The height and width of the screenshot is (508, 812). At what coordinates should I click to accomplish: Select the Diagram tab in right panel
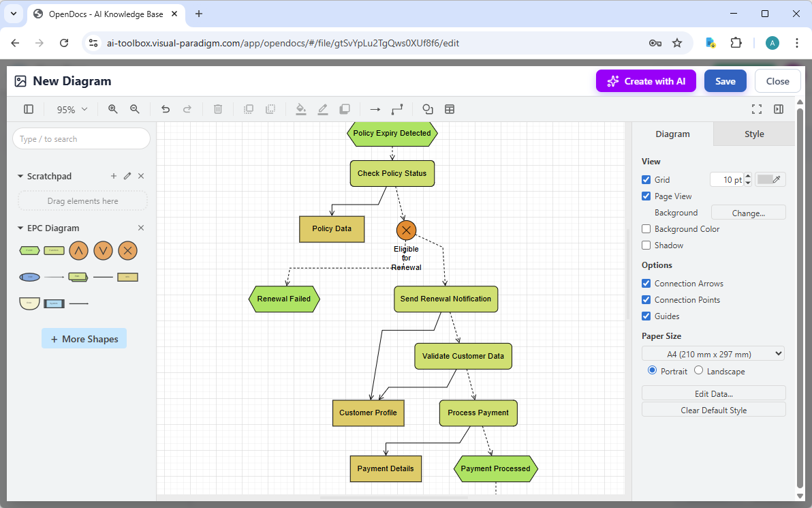672,134
